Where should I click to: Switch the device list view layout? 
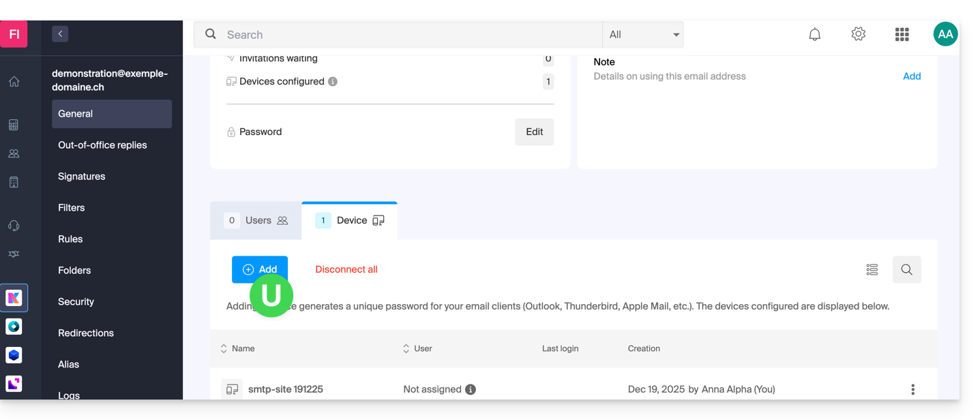point(872,269)
